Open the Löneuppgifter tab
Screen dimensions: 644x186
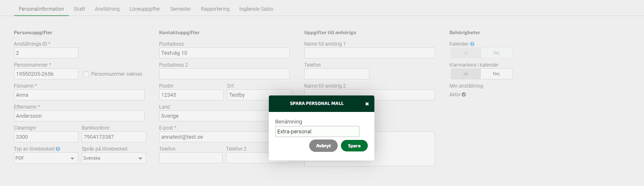(x=144, y=9)
